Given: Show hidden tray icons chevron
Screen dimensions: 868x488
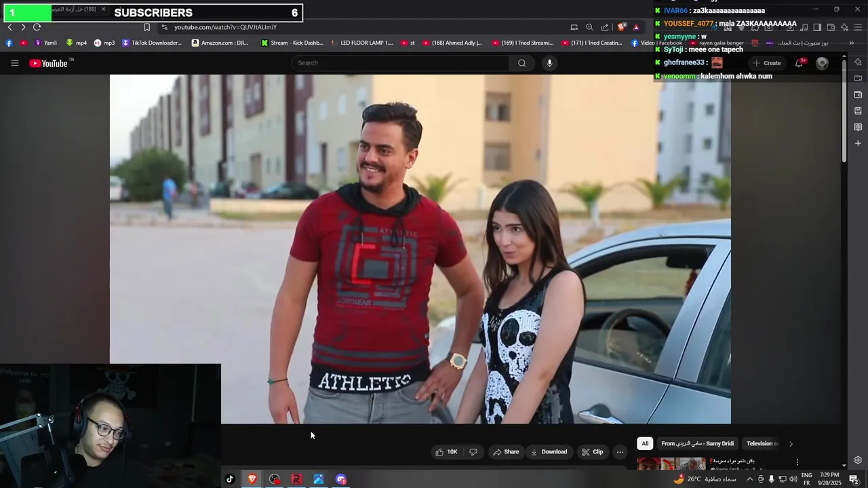Looking at the screenshot, I should [749, 479].
